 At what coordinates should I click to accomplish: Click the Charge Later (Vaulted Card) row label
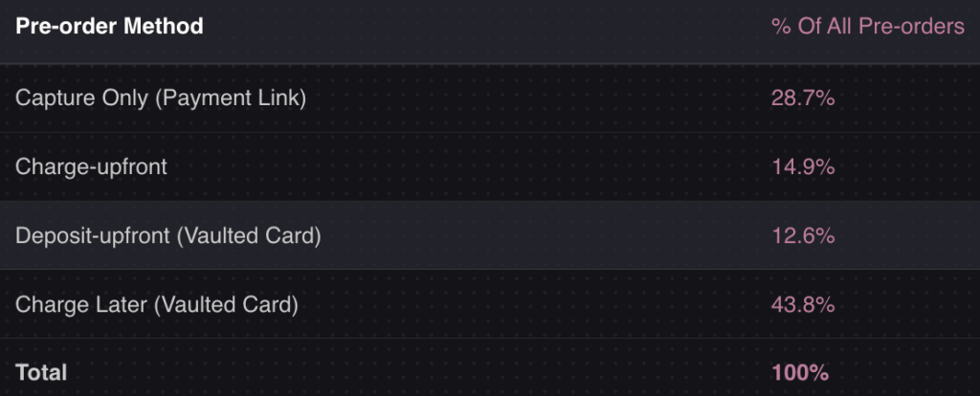point(157,305)
